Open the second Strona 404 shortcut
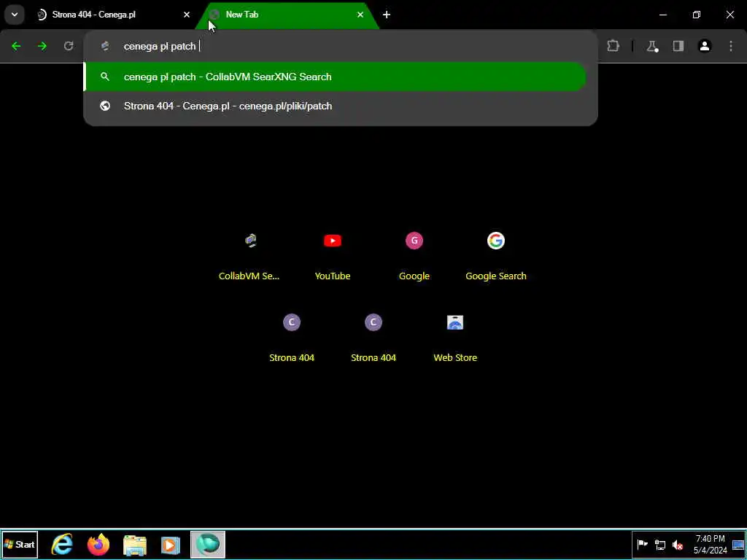 pyautogui.click(x=373, y=337)
